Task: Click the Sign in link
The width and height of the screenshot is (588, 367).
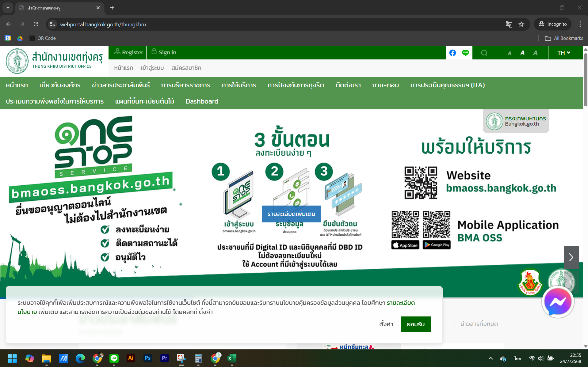Action: click(x=164, y=52)
